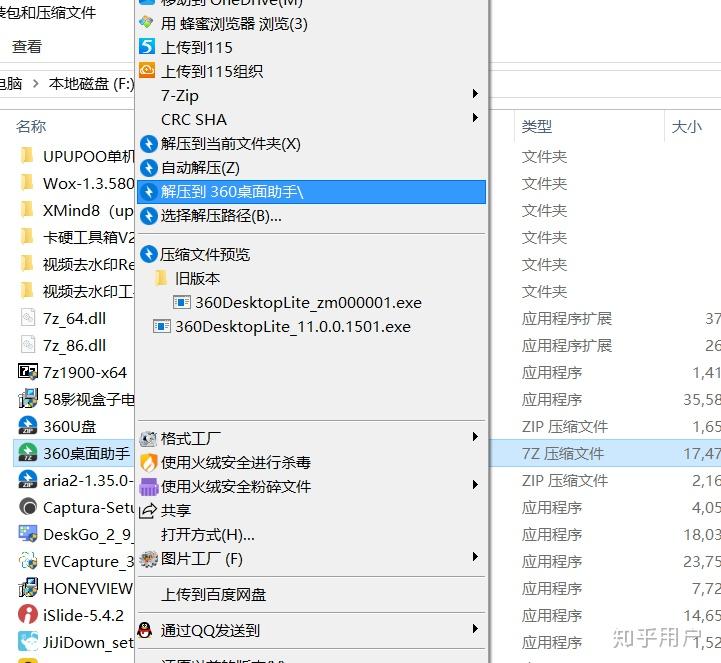Click the 压缩文件预览 blue icon
This screenshot has width=721, height=663.
tap(149, 254)
